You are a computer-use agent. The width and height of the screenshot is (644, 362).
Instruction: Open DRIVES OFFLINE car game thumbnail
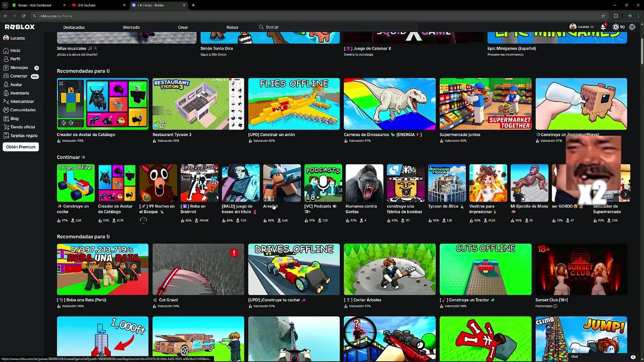[294, 269]
